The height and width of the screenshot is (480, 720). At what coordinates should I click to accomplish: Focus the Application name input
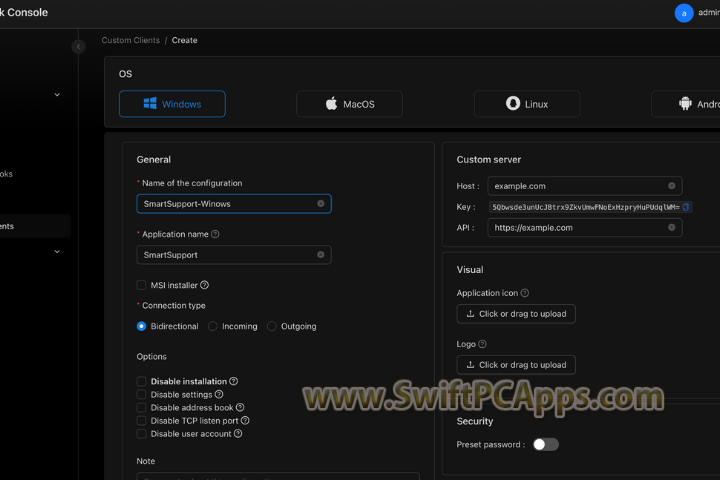coord(234,254)
